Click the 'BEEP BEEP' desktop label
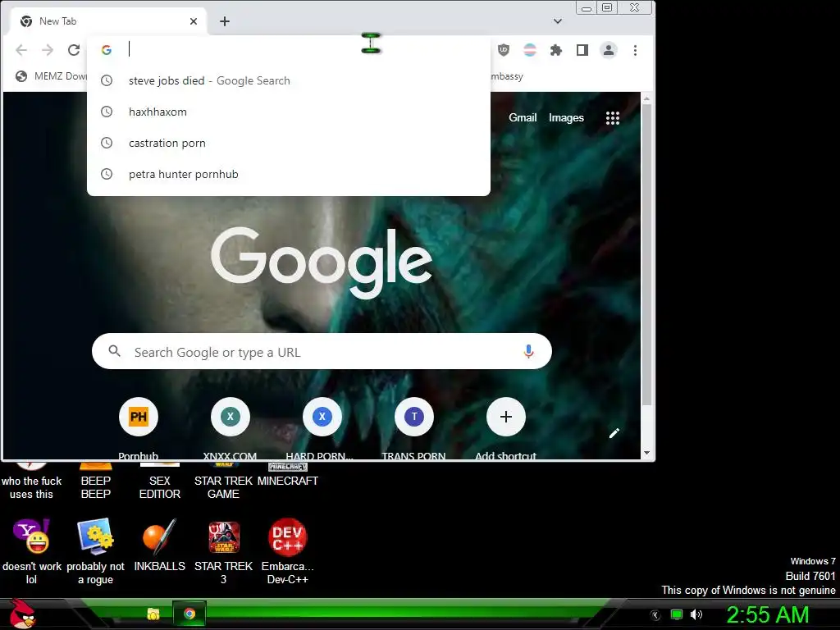This screenshot has width=840, height=630. click(x=95, y=487)
